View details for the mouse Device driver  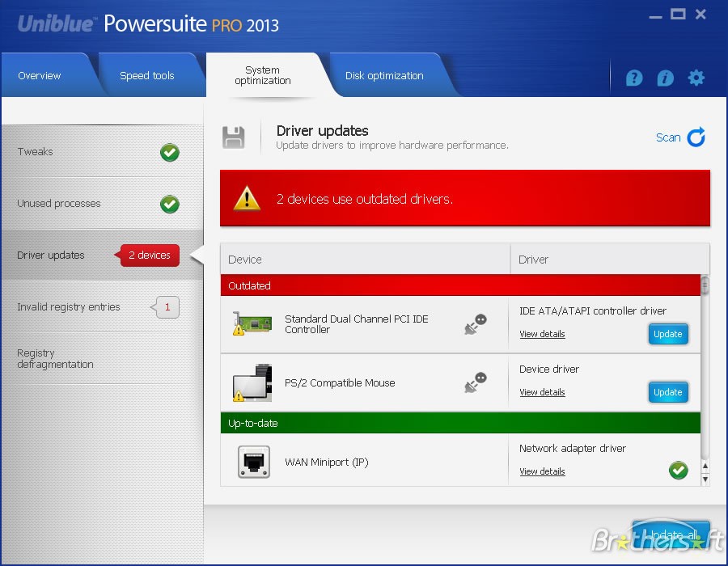click(542, 392)
